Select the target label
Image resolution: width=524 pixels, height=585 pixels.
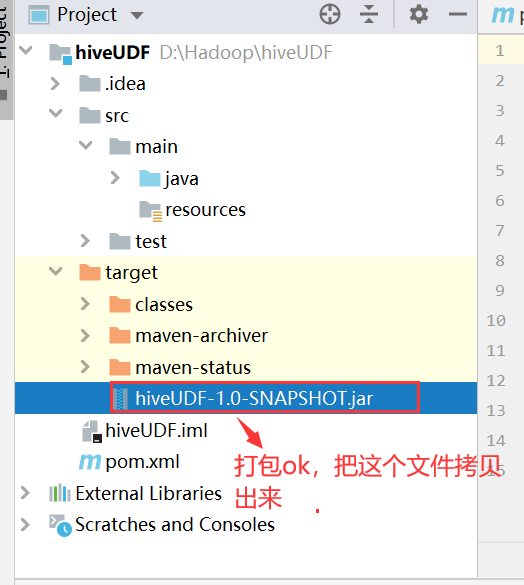(x=131, y=273)
